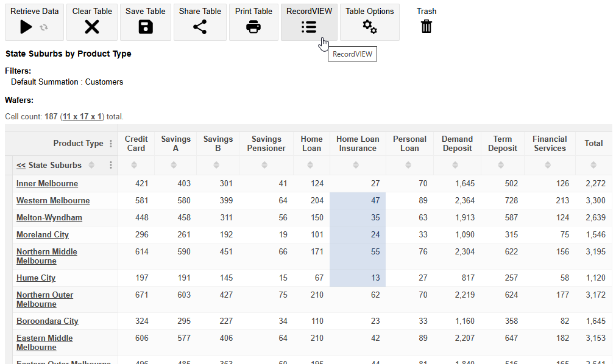Open the 11 x 17 x 1 cell count link
616x364 pixels.
pyautogui.click(x=82, y=116)
